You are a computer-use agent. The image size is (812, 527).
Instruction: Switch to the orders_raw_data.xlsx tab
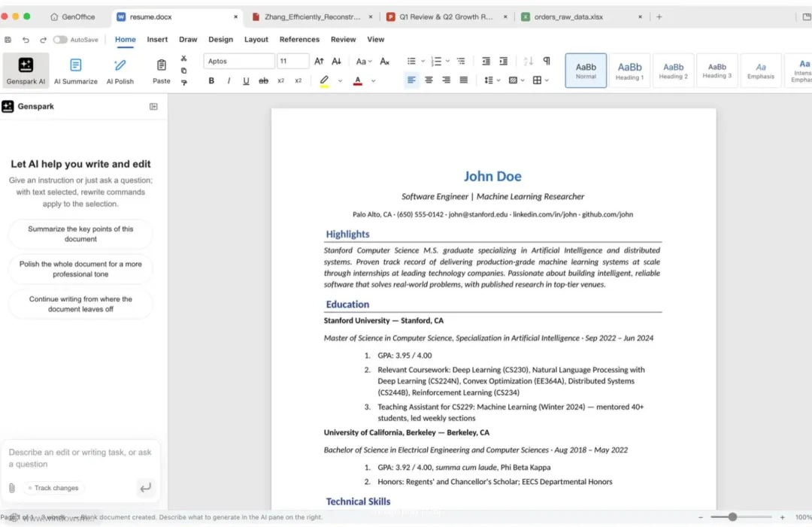tap(581, 17)
